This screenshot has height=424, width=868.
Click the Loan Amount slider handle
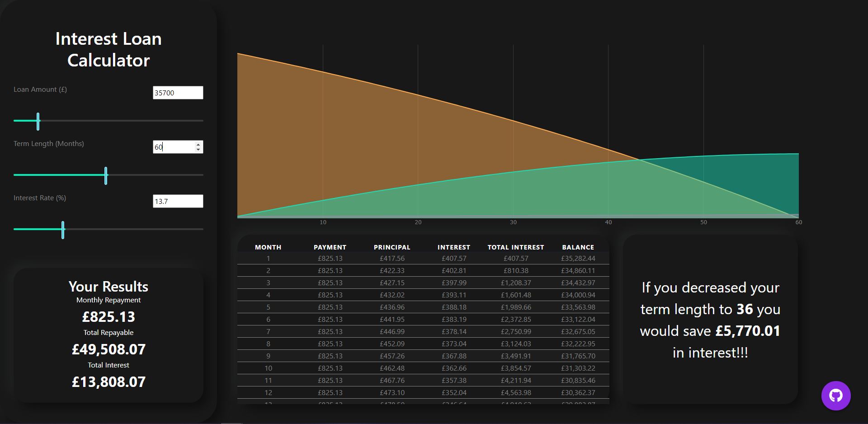38,122
